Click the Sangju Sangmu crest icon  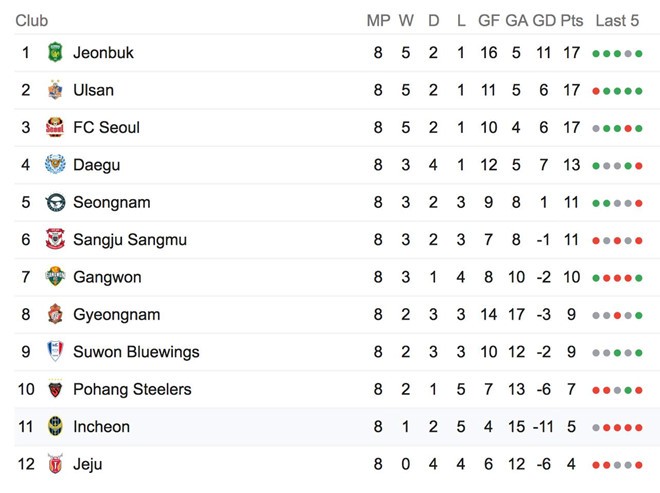click(x=55, y=240)
